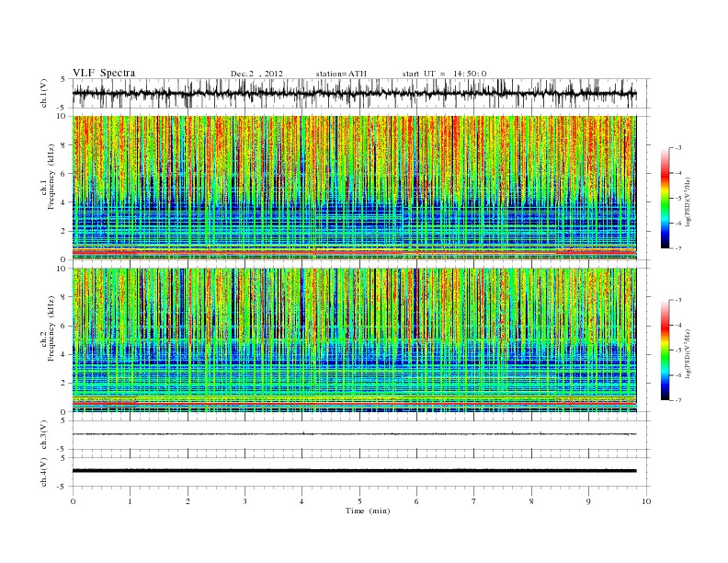This screenshot has height=563, width=728.
Task: Click the "7" minute tick label
Action: click(x=474, y=501)
